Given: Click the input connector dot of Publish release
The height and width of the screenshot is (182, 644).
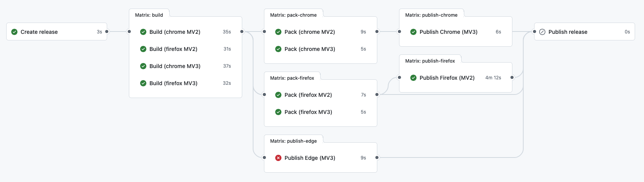Looking at the screenshot, I should pyautogui.click(x=535, y=31).
